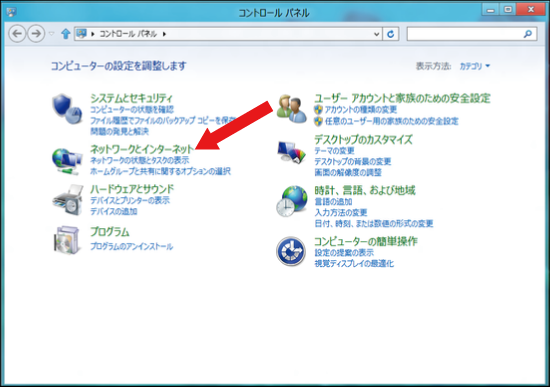Open プログラム category heading

tap(110, 232)
